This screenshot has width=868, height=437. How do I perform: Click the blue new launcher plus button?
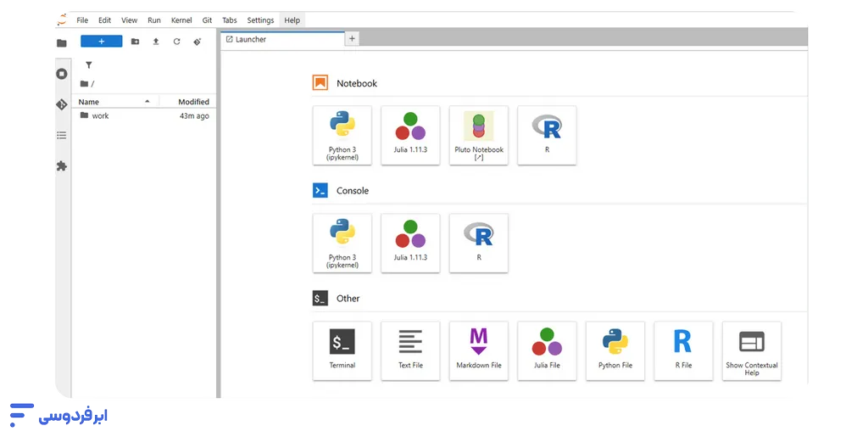[x=102, y=42]
